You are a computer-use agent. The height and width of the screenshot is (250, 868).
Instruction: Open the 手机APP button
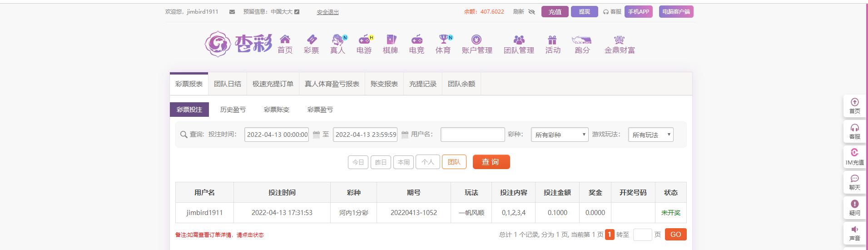(638, 12)
